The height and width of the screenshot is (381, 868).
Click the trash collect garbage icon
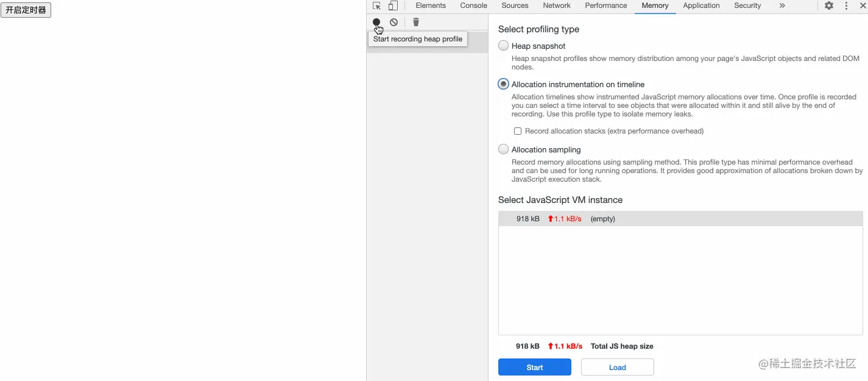(416, 22)
